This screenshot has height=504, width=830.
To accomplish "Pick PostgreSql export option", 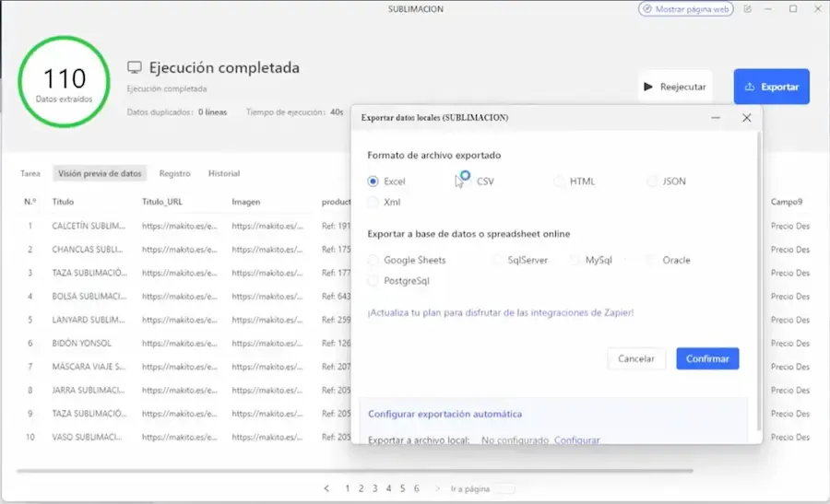I will click(373, 281).
